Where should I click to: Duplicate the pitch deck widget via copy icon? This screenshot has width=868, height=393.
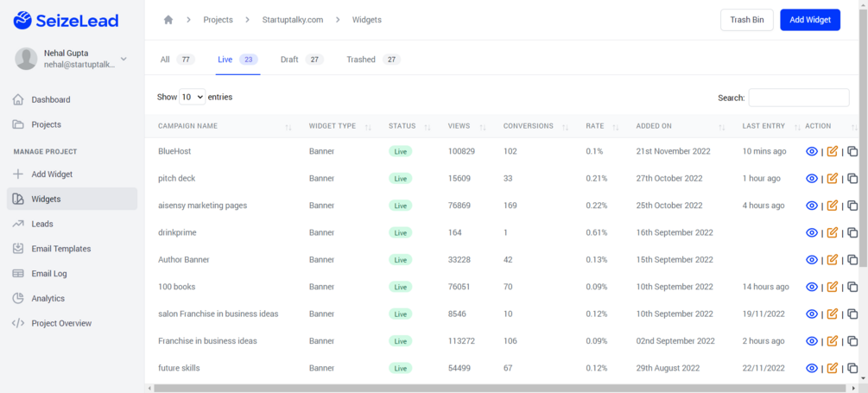click(x=852, y=178)
